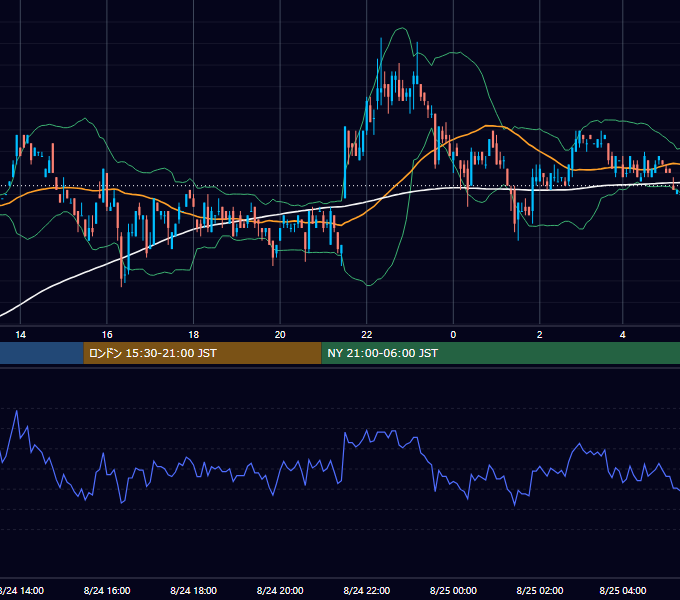Click the ロンドン 15:30-21:00 JST session bar

[x=202, y=353]
